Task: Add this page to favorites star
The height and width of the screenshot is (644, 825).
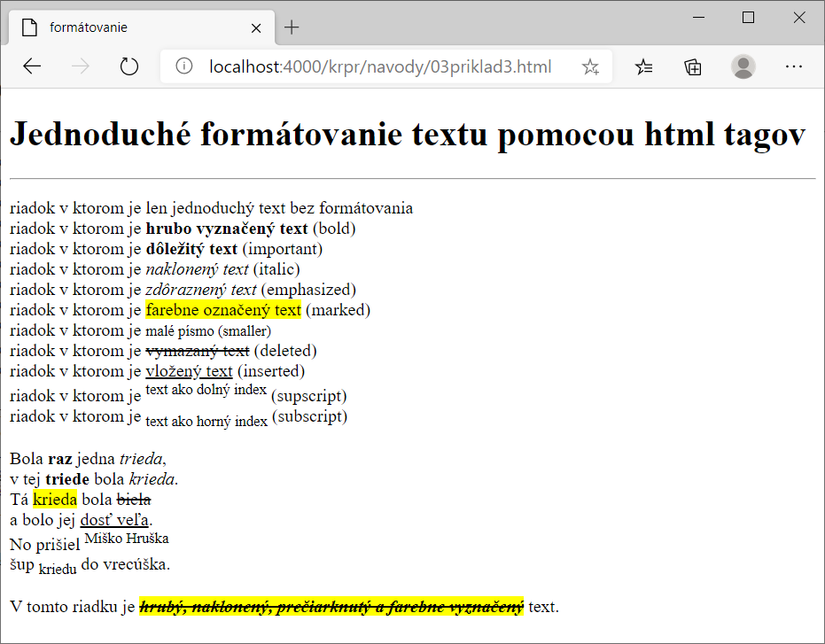Action: (x=590, y=66)
